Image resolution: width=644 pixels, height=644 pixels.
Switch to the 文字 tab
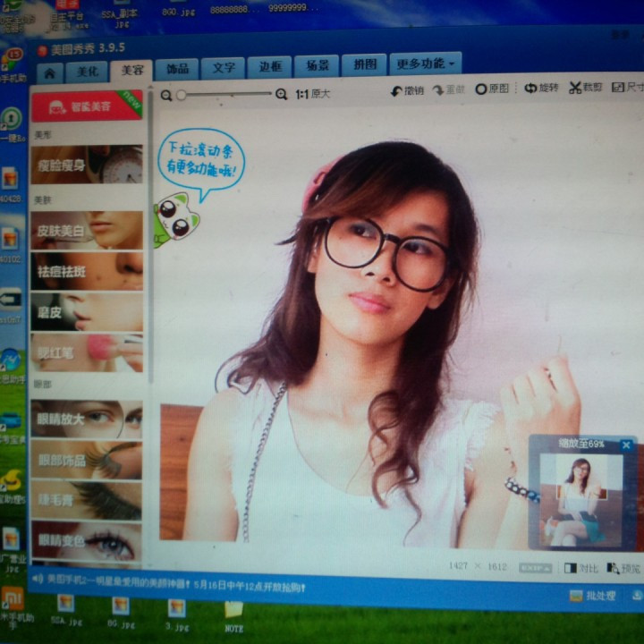click(x=223, y=67)
